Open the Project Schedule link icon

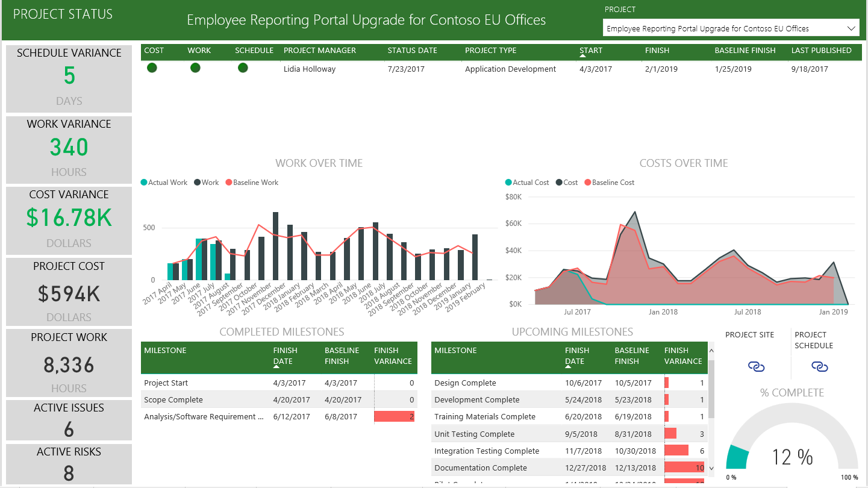click(818, 366)
